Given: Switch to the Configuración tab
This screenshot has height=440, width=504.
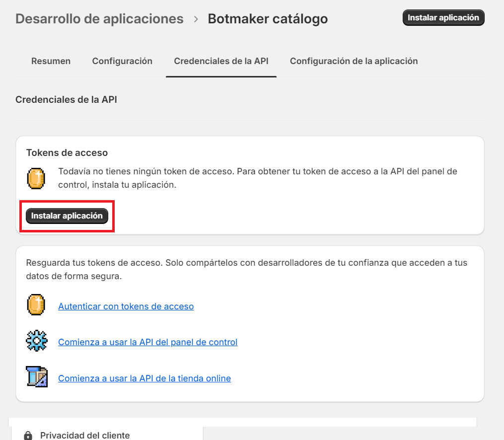Looking at the screenshot, I should coord(122,61).
